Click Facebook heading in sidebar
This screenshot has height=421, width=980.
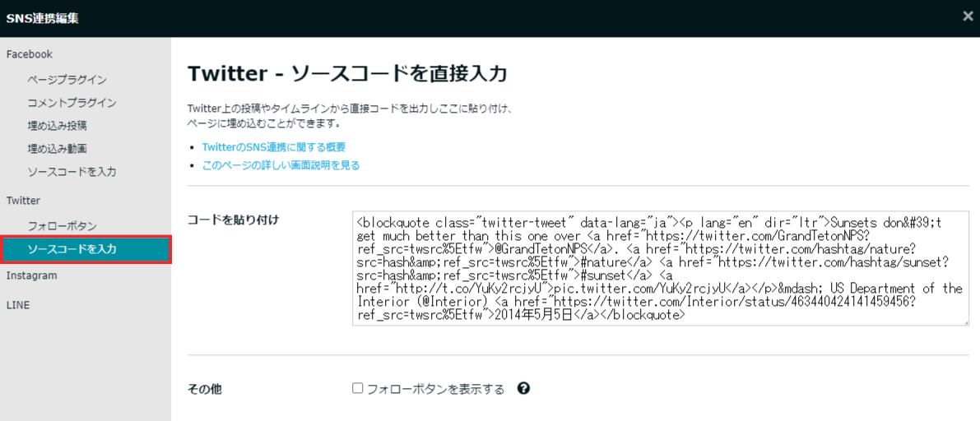30,54
